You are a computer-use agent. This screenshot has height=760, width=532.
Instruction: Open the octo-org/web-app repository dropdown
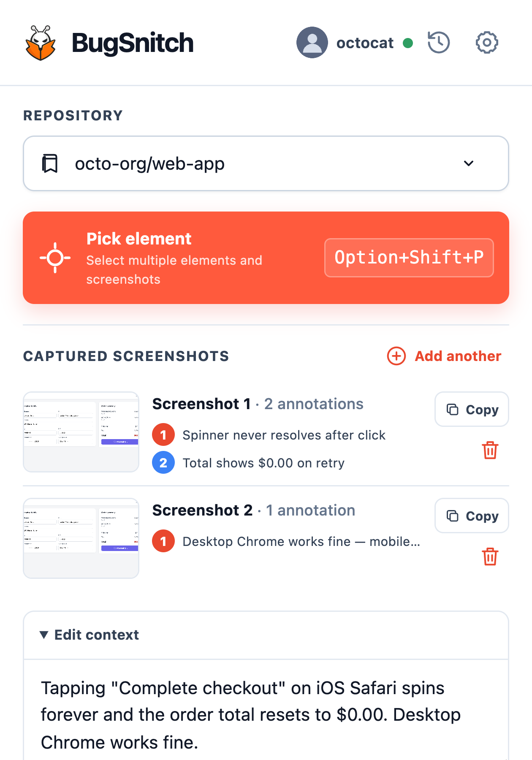pyautogui.click(x=266, y=163)
